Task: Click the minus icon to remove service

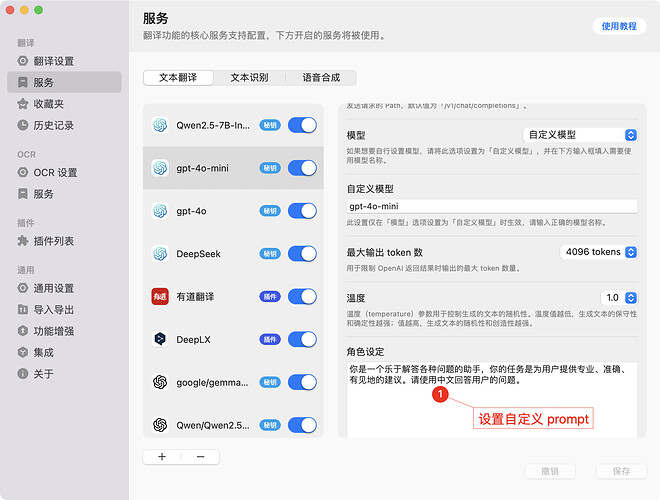Action: coord(200,457)
